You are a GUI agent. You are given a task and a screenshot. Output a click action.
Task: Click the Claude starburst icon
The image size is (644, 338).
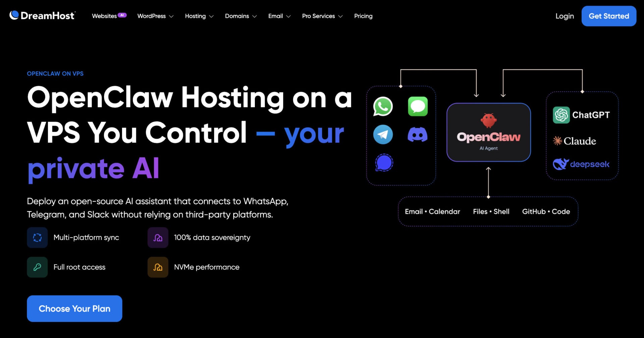[x=557, y=141]
